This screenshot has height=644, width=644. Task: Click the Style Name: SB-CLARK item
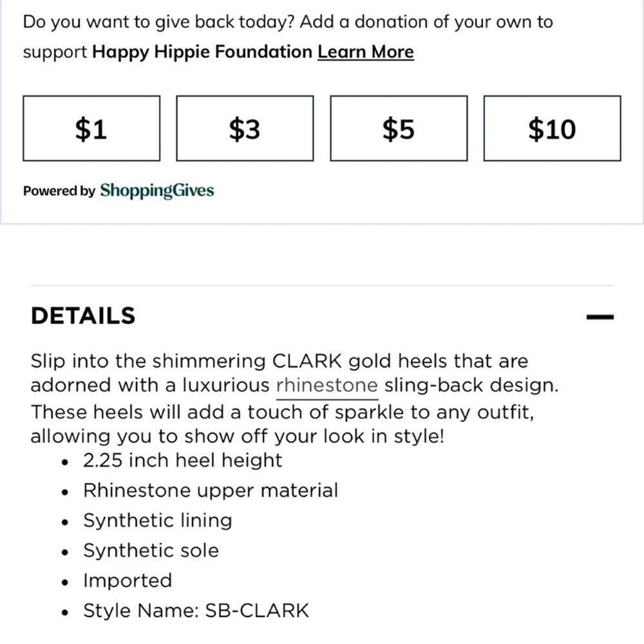(x=196, y=611)
